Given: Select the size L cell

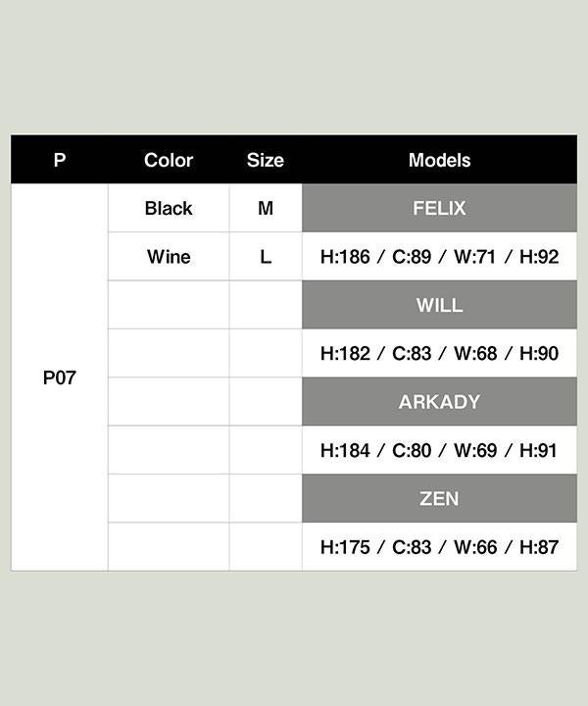Looking at the screenshot, I should 266,257.
